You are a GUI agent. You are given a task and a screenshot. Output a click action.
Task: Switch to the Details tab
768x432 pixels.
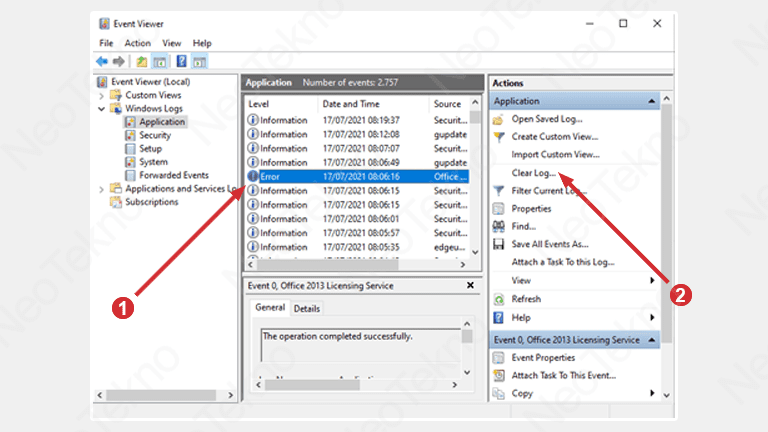tap(307, 309)
